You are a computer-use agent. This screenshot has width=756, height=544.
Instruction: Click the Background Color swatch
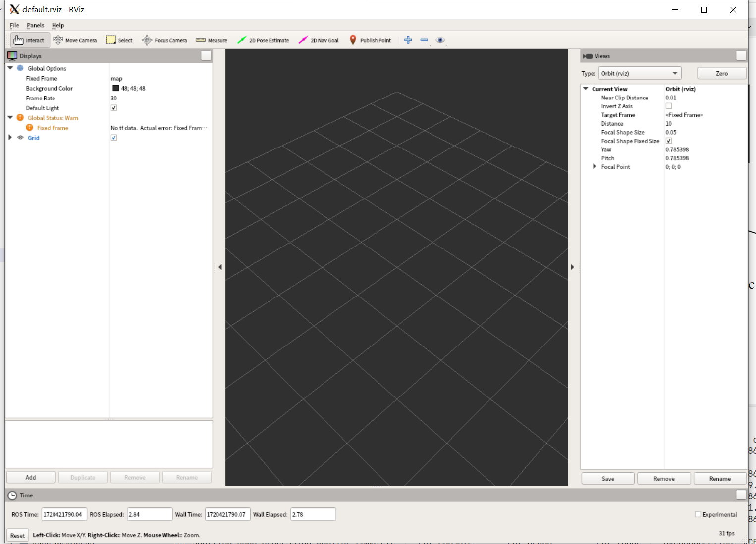(x=115, y=88)
